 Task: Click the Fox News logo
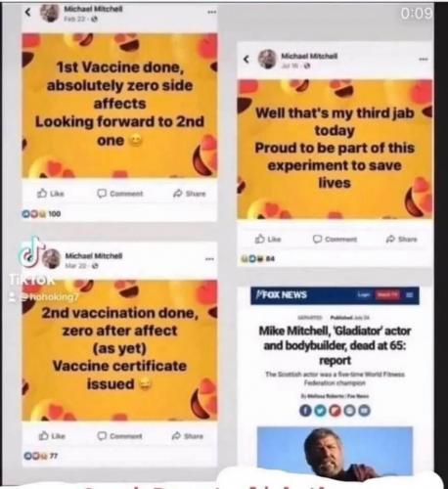tap(282, 295)
